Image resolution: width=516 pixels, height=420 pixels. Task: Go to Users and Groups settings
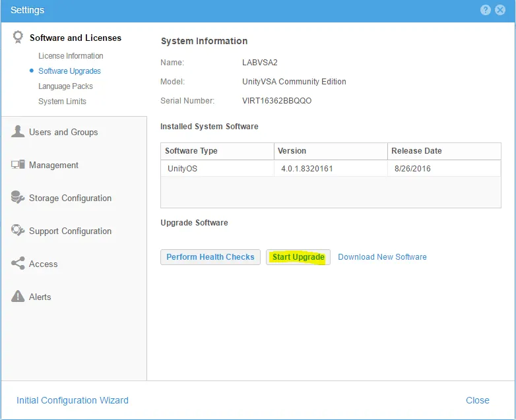point(63,133)
